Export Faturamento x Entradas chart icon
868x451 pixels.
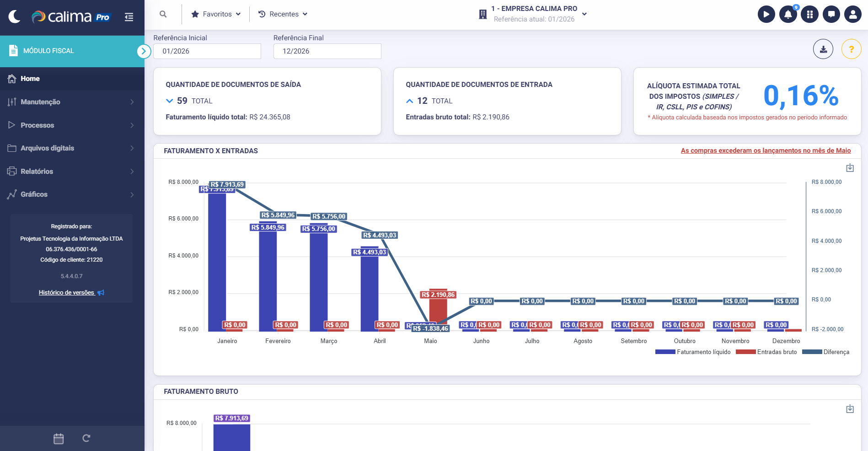pyautogui.click(x=850, y=168)
